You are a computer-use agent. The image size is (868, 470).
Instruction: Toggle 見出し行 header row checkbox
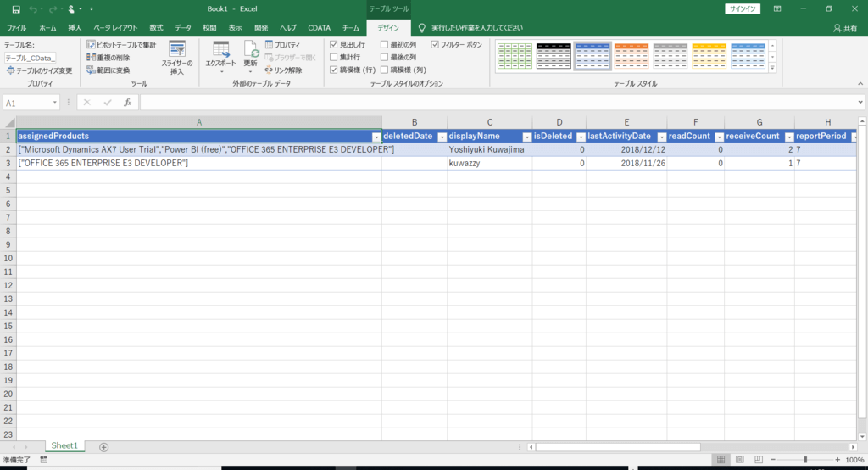pyautogui.click(x=334, y=44)
